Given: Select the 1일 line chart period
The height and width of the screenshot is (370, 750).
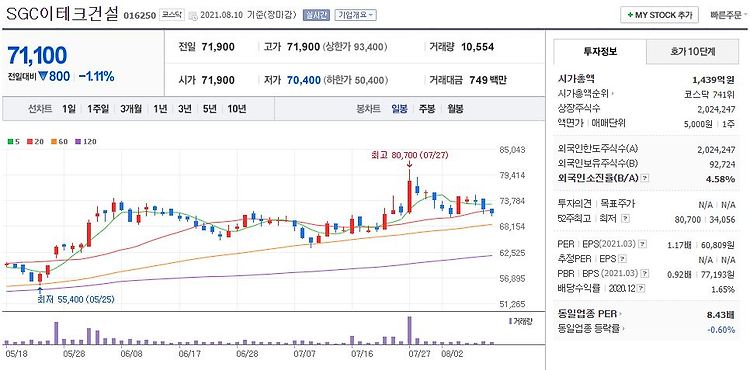Looking at the screenshot, I should pos(68,109).
